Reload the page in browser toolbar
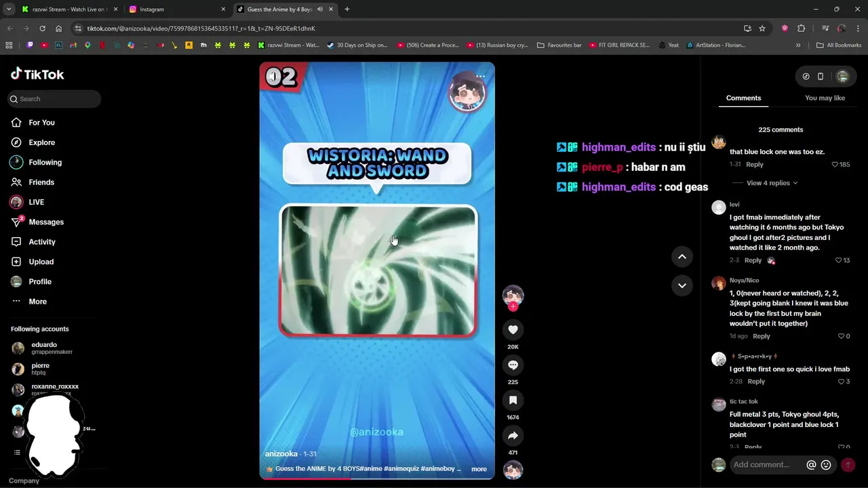Screen dimensions: 868x488 42,28
